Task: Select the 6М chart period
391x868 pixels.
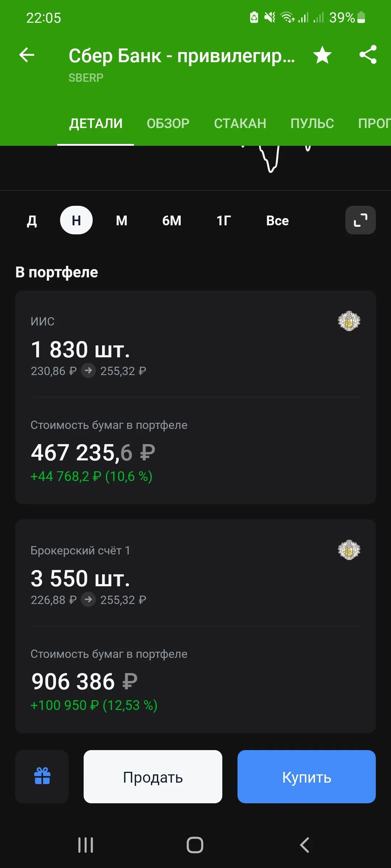Action: pyautogui.click(x=172, y=220)
